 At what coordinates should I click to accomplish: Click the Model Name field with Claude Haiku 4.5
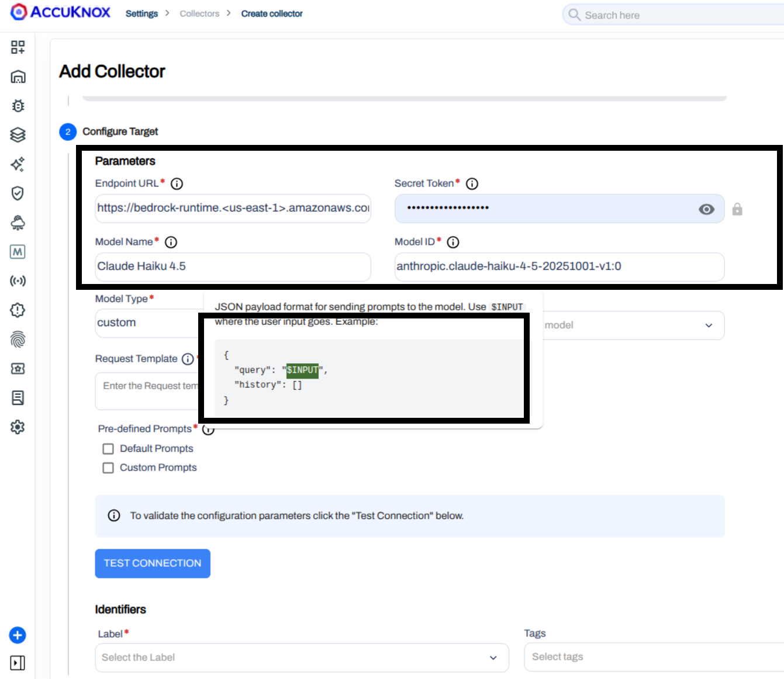[233, 267]
